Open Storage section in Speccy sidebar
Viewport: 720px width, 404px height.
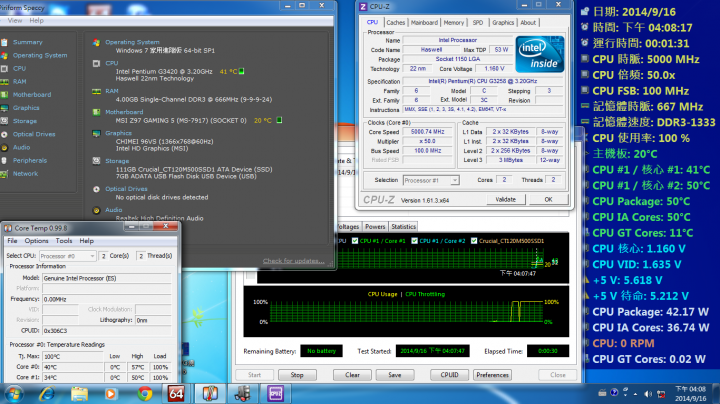(25, 121)
